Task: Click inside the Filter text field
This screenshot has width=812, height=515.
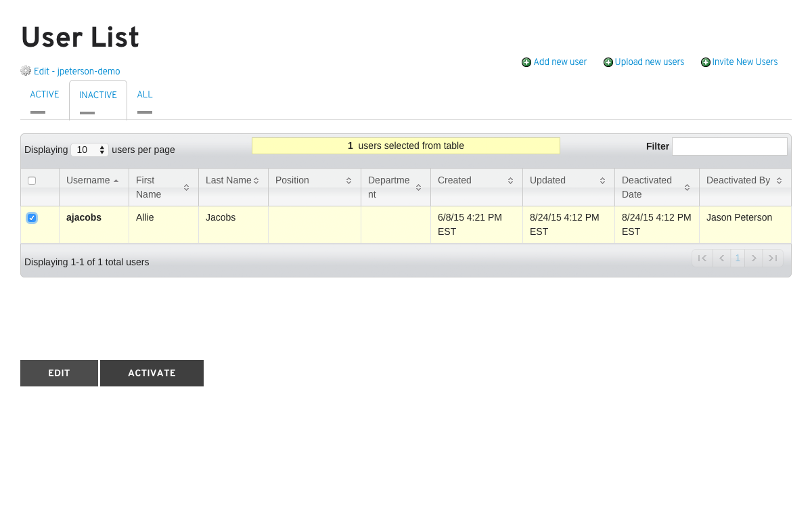Action: [x=729, y=146]
